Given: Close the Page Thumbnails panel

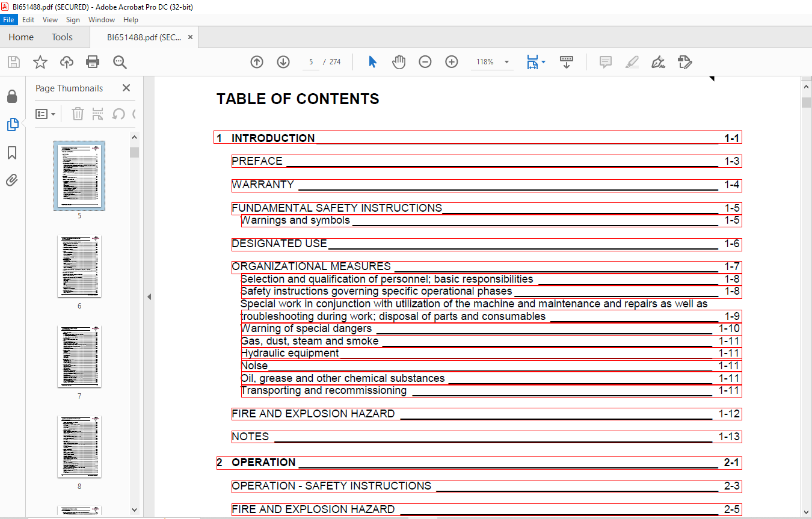Looking at the screenshot, I should point(126,88).
